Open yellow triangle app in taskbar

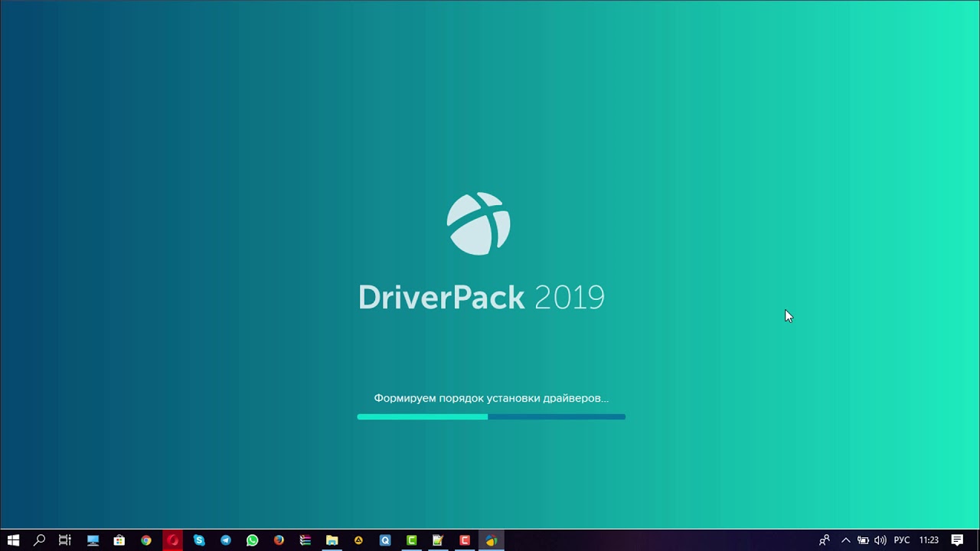coord(358,540)
